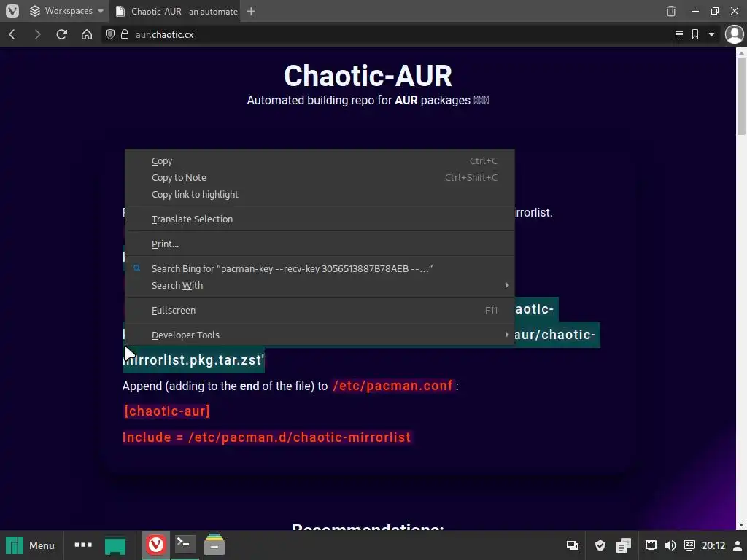View site security padlock info
Image resolution: width=747 pixels, height=560 pixels.
[125, 34]
